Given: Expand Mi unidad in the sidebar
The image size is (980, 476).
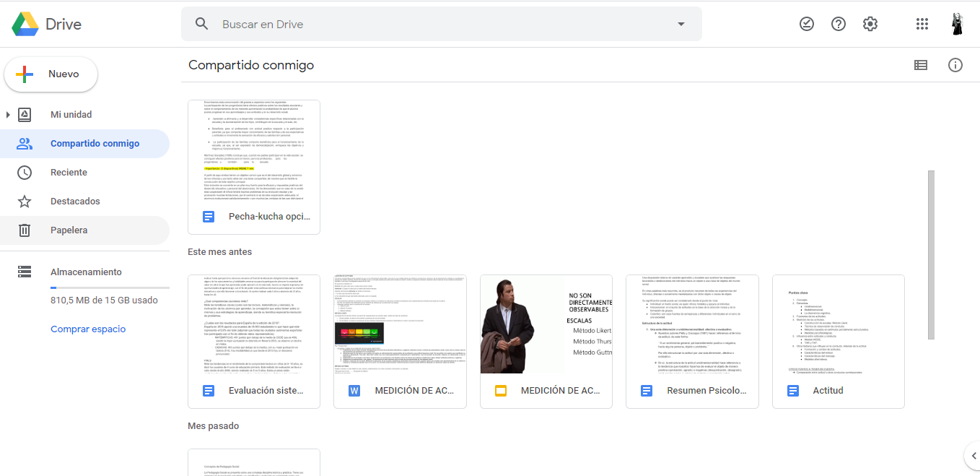Looking at the screenshot, I should (x=8, y=114).
